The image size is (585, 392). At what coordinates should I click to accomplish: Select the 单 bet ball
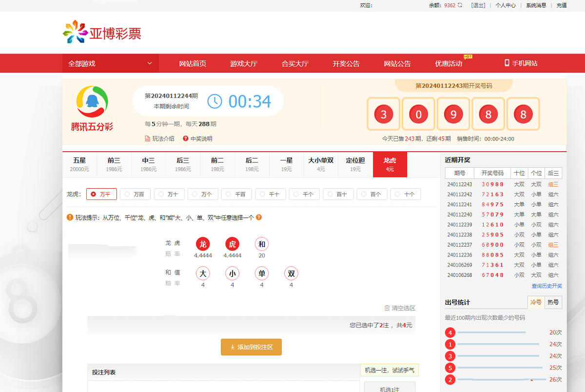262,274
